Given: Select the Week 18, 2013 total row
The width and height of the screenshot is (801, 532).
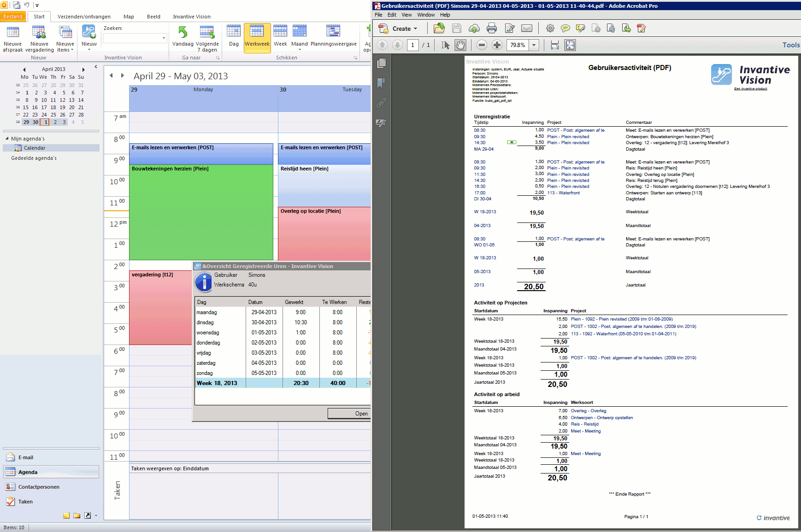Looking at the screenshot, I should pyautogui.click(x=283, y=383).
